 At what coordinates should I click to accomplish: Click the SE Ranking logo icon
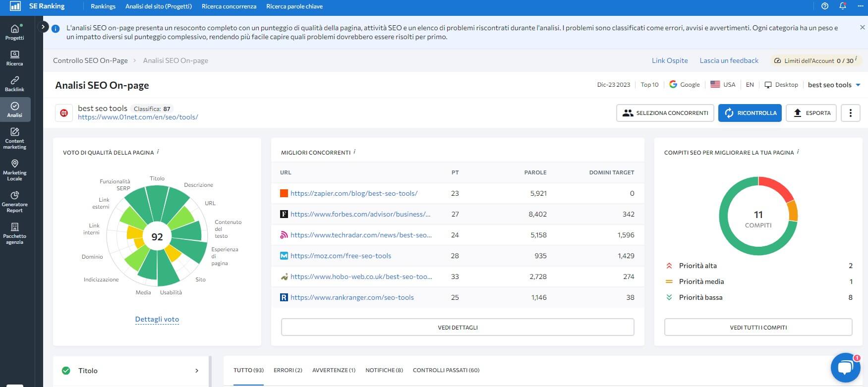(15, 6)
